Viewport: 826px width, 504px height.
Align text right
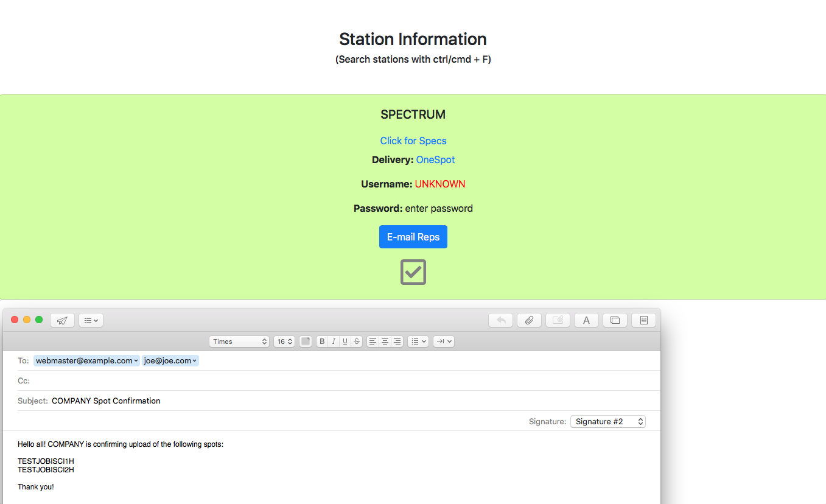[x=397, y=341]
